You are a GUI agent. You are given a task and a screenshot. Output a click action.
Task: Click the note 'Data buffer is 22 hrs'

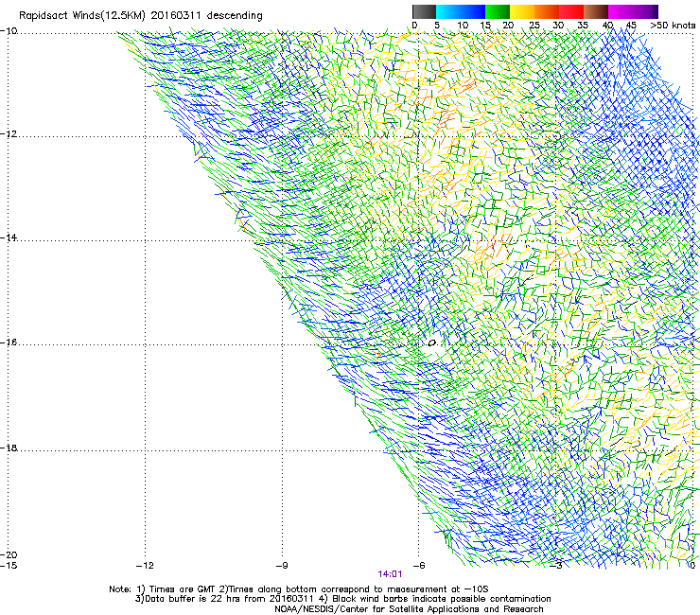pyautogui.click(x=193, y=599)
